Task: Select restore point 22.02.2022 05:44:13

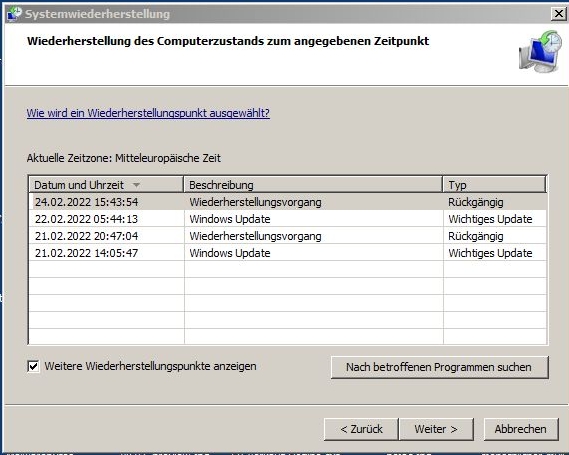Action: click(287, 219)
